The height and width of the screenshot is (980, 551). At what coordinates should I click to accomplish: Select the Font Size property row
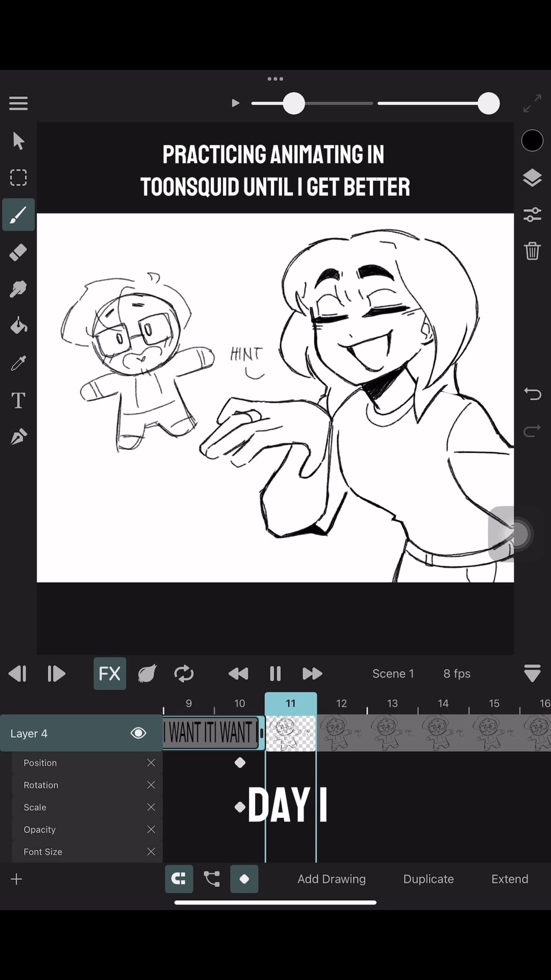click(x=87, y=852)
